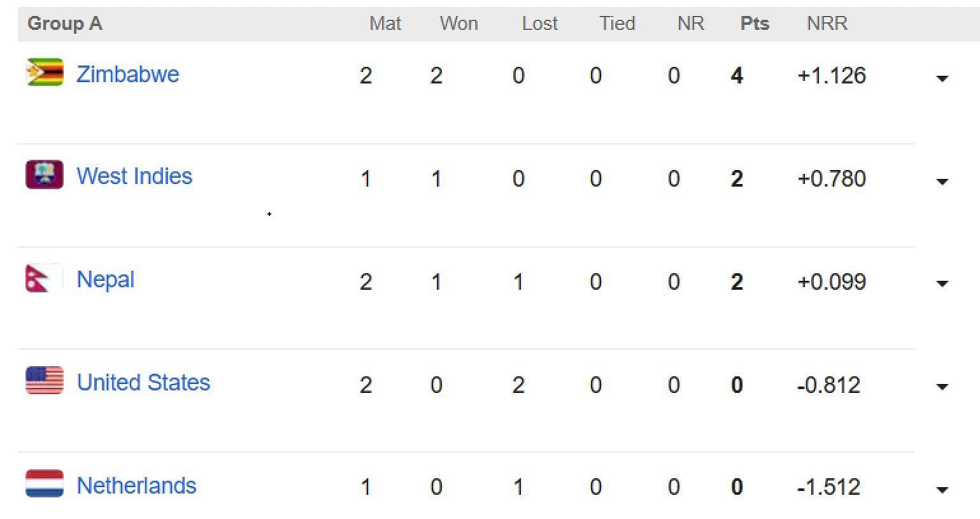980x519 pixels.
Task: Expand the Zimbabwe row details arrow
Action: point(942,79)
